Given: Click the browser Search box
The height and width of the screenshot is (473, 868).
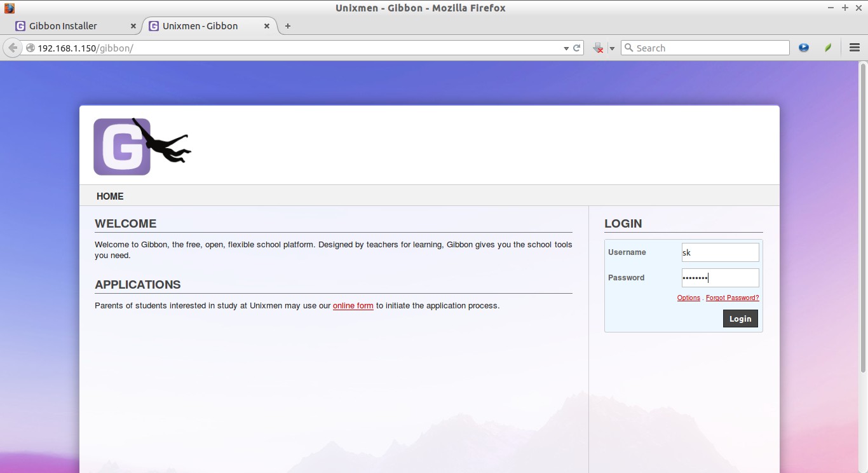Looking at the screenshot, I should 705,48.
